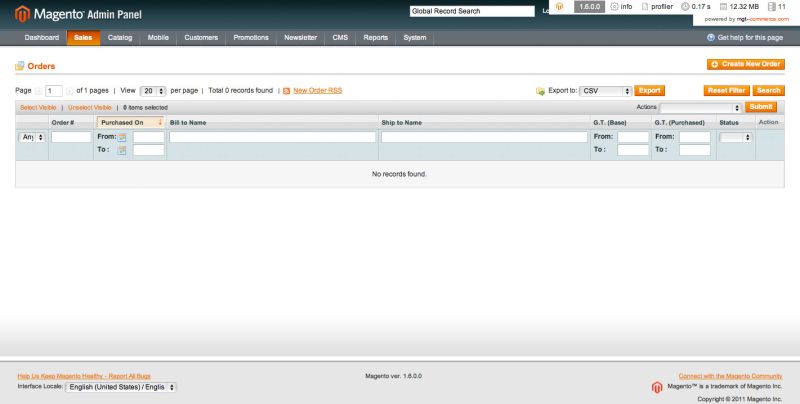
Task: Click the Magento logo in the header
Action: point(79,14)
